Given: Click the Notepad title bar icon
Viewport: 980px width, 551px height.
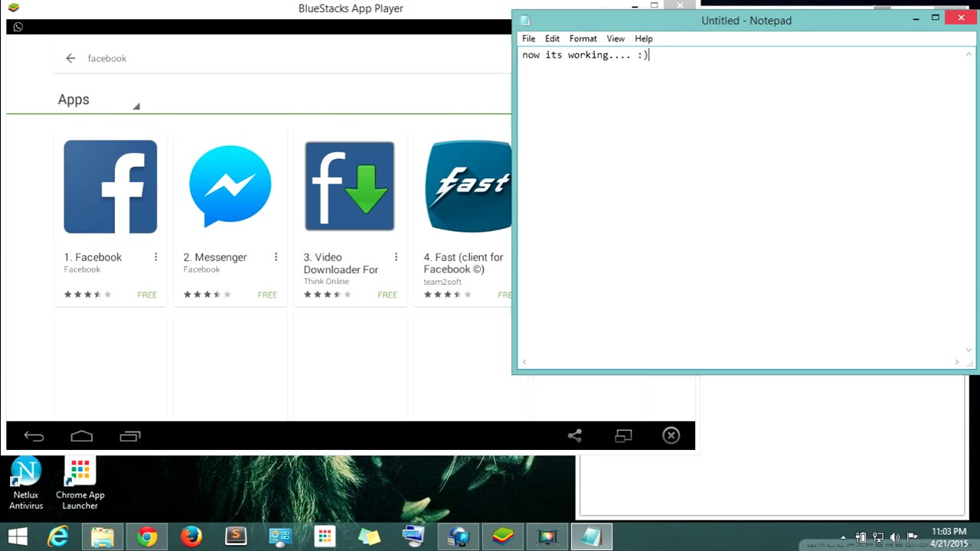Looking at the screenshot, I should point(525,21).
